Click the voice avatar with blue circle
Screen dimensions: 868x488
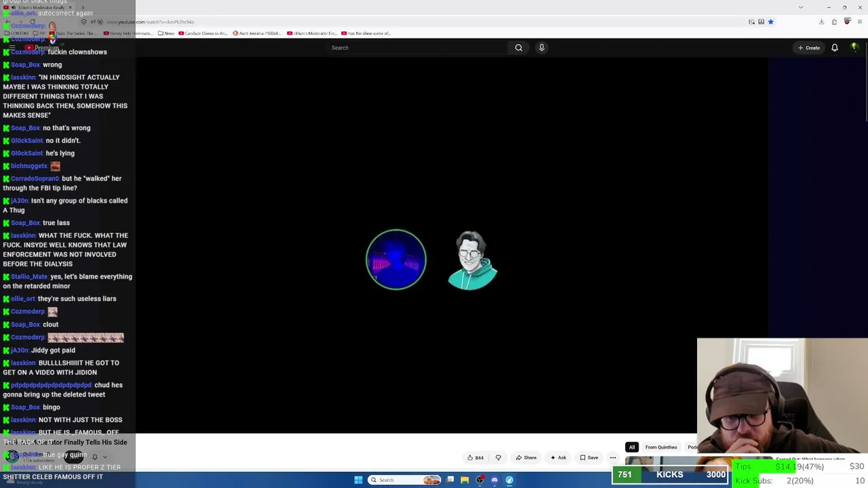(396, 260)
